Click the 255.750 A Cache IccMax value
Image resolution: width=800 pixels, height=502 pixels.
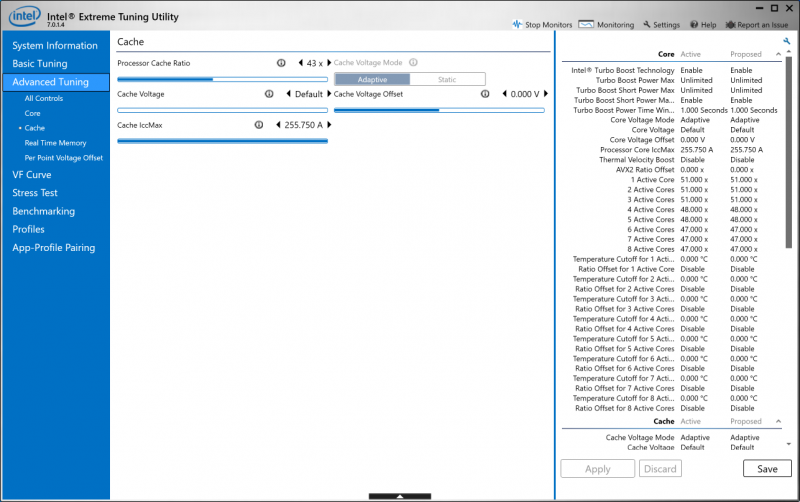[304, 125]
